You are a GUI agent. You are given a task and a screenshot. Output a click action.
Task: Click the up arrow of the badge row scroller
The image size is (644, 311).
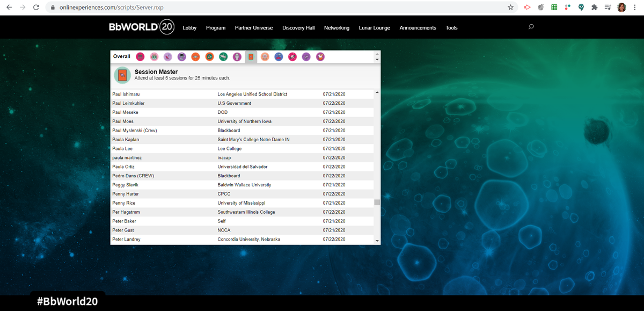click(377, 54)
